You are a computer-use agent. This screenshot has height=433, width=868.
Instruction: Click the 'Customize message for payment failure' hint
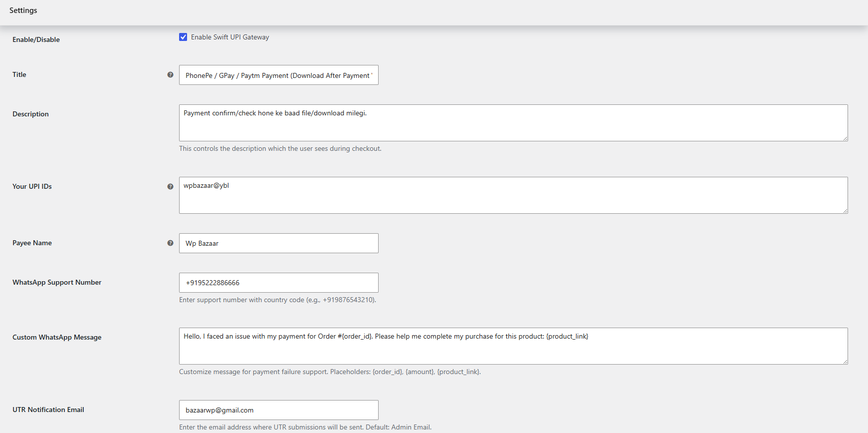(x=330, y=372)
